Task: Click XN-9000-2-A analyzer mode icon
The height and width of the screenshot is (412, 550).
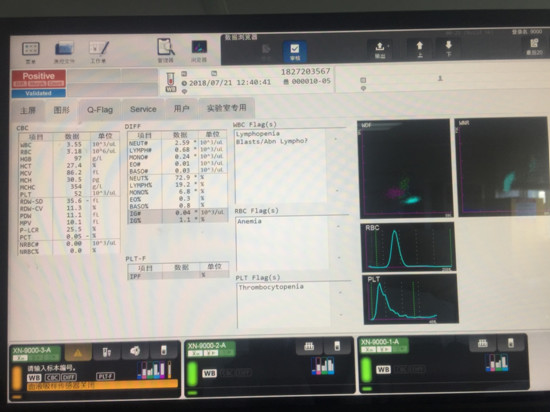Action: 337,346
